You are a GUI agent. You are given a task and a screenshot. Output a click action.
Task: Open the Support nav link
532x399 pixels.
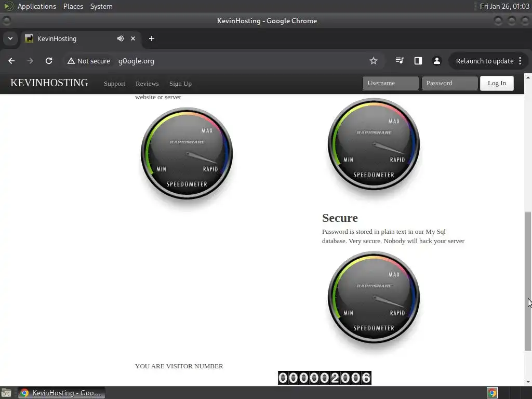[114, 84]
